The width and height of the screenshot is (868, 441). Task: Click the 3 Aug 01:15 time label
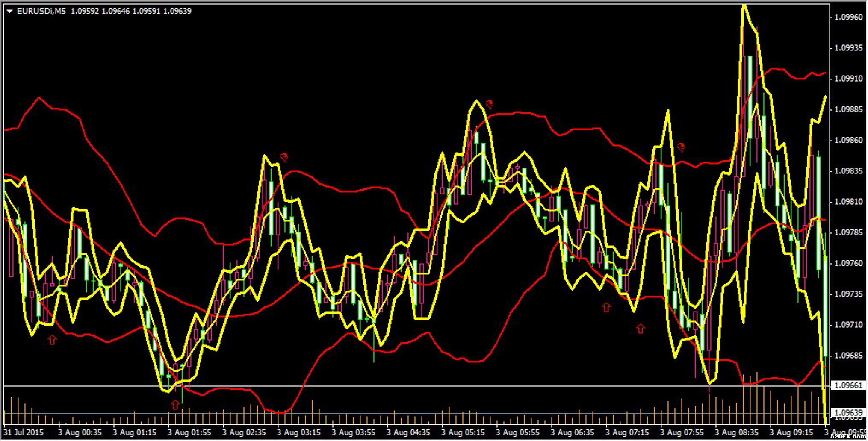click(135, 432)
